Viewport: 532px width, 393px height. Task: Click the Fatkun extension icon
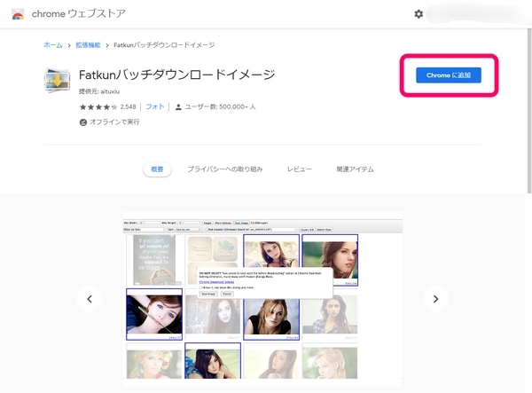(x=58, y=81)
